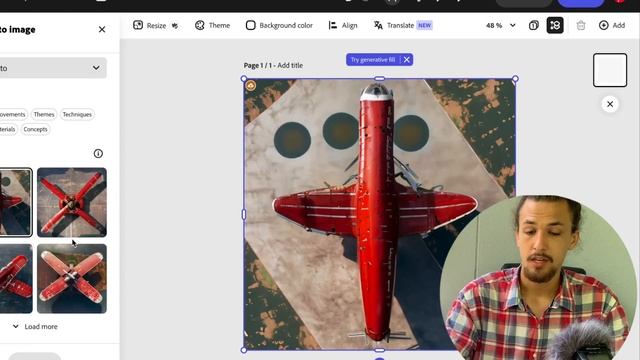Click Try generative fill button
Screen dimensions: 640x360
click(x=373, y=60)
